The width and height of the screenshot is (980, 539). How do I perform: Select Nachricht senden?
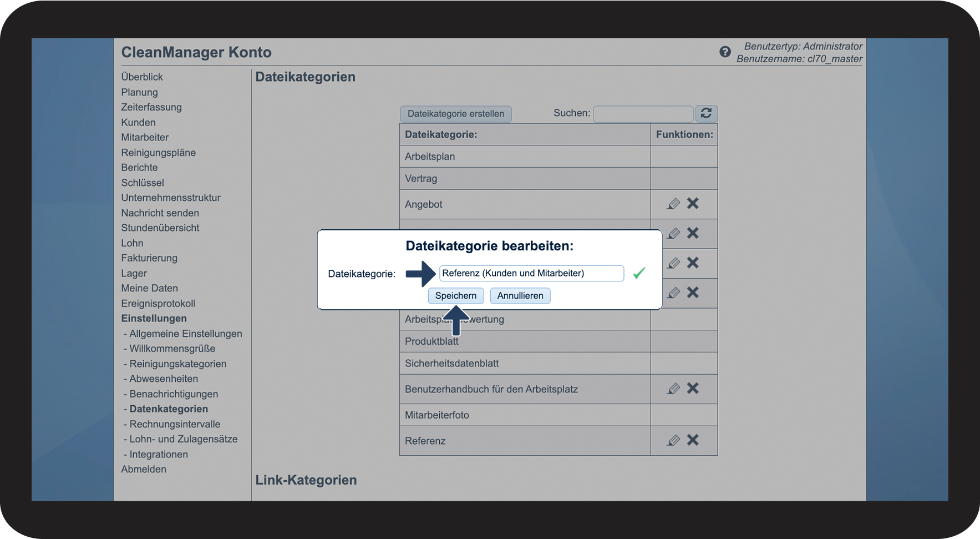160,213
